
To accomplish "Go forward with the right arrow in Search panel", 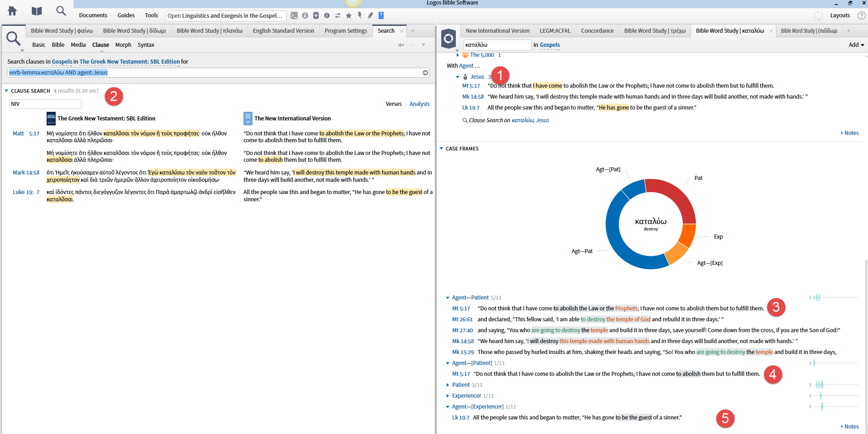I will pos(412,45).
